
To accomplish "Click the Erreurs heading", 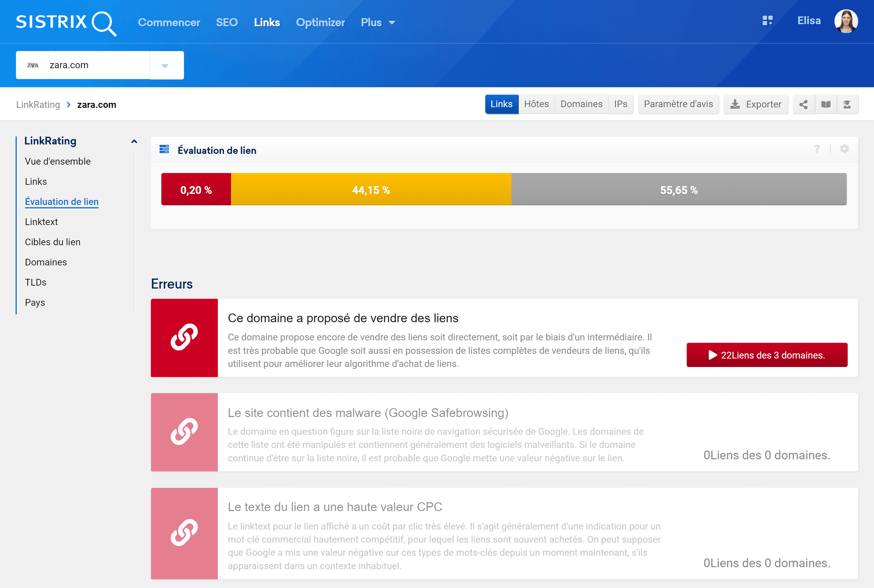I will pyautogui.click(x=172, y=284).
